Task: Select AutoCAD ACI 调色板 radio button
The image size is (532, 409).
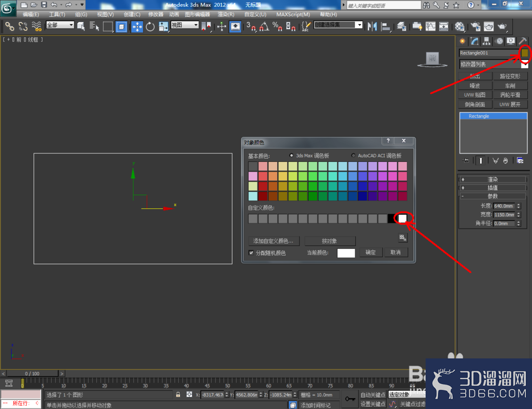Action: (x=353, y=156)
